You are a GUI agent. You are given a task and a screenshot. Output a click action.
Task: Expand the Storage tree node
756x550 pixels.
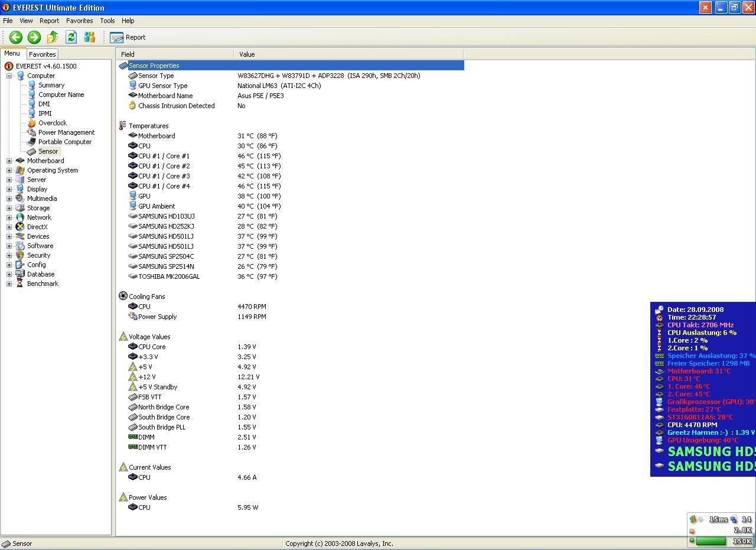(x=9, y=208)
